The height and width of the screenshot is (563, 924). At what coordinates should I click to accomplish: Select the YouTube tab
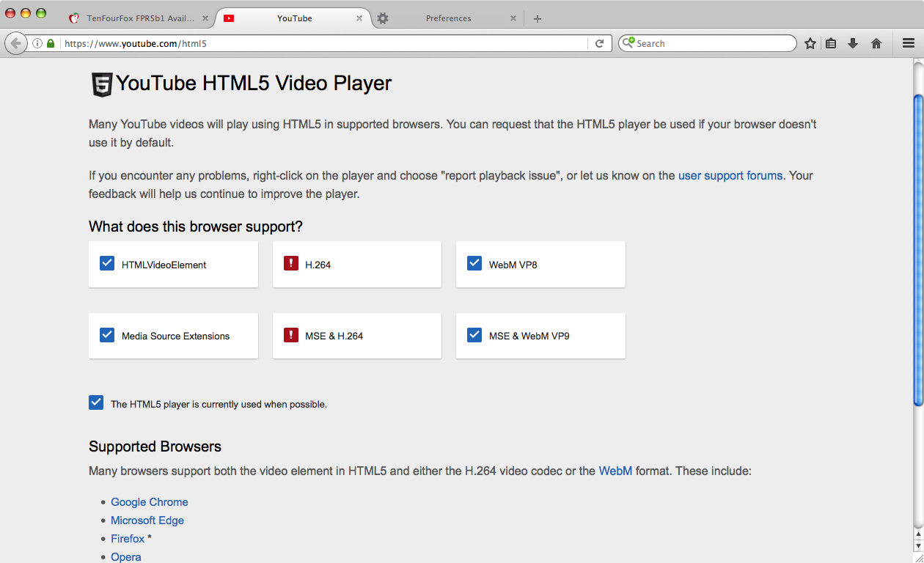coord(295,18)
